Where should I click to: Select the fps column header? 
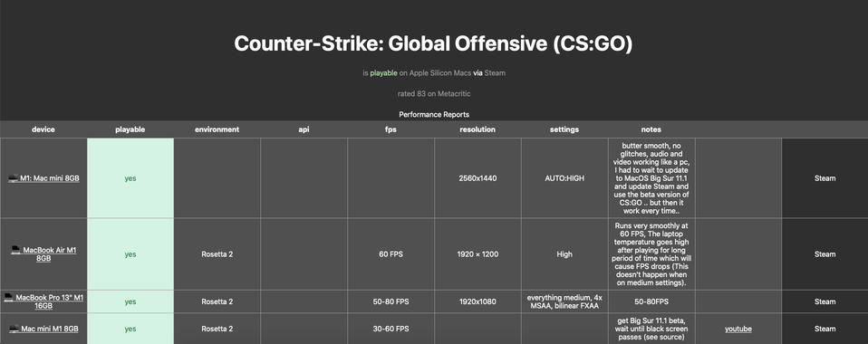391,129
